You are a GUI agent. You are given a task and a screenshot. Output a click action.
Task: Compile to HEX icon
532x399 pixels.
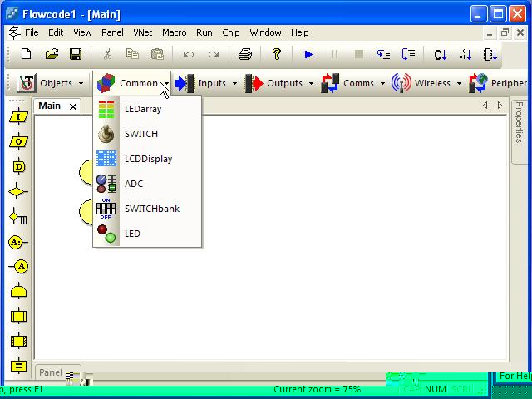pos(465,54)
